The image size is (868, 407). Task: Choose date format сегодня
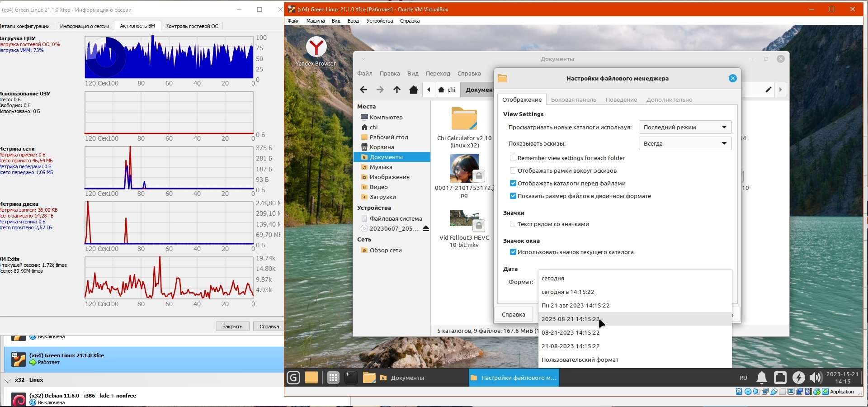tap(635, 278)
